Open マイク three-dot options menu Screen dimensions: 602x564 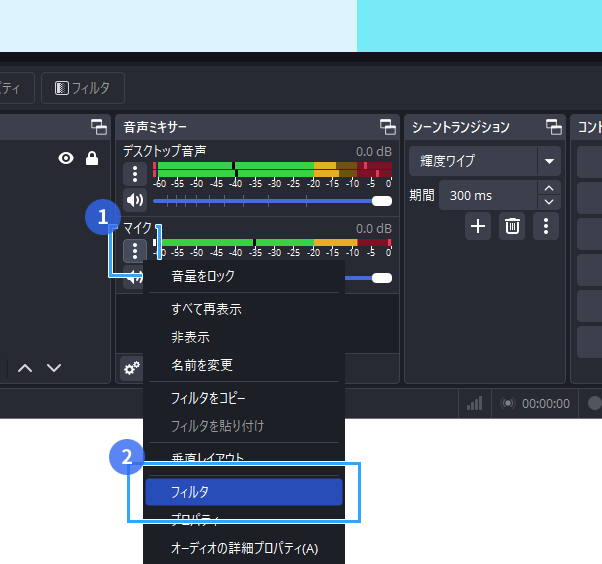click(135, 251)
